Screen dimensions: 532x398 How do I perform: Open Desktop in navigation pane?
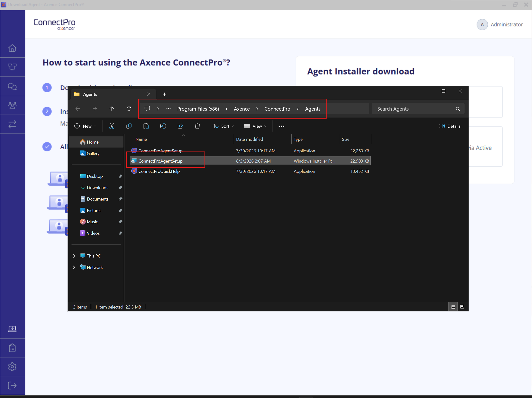[95, 176]
